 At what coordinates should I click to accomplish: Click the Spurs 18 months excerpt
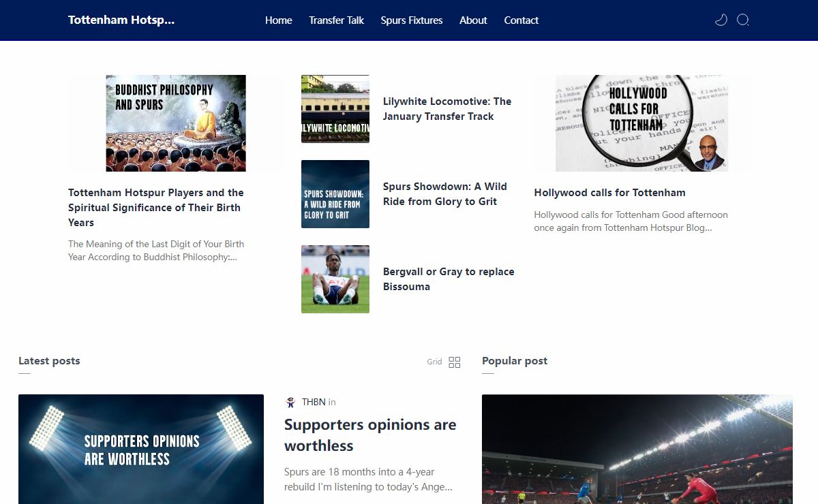(x=368, y=479)
